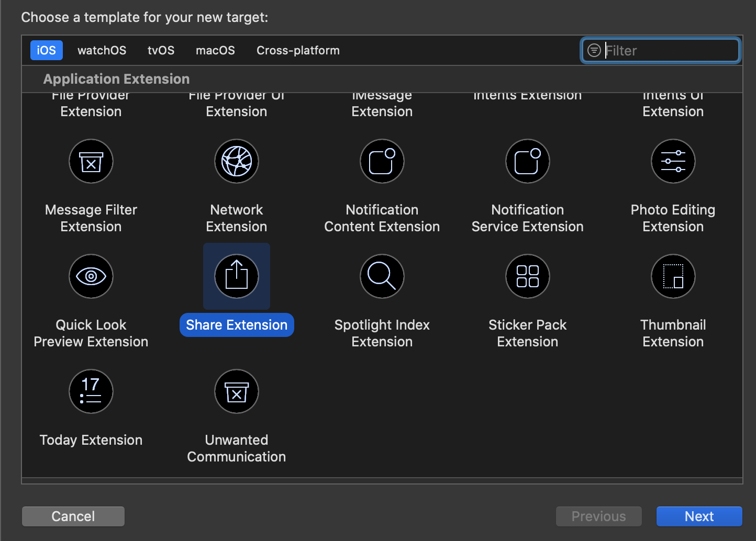Select the Today Extension calendar icon
756x541 pixels.
coord(91,391)
